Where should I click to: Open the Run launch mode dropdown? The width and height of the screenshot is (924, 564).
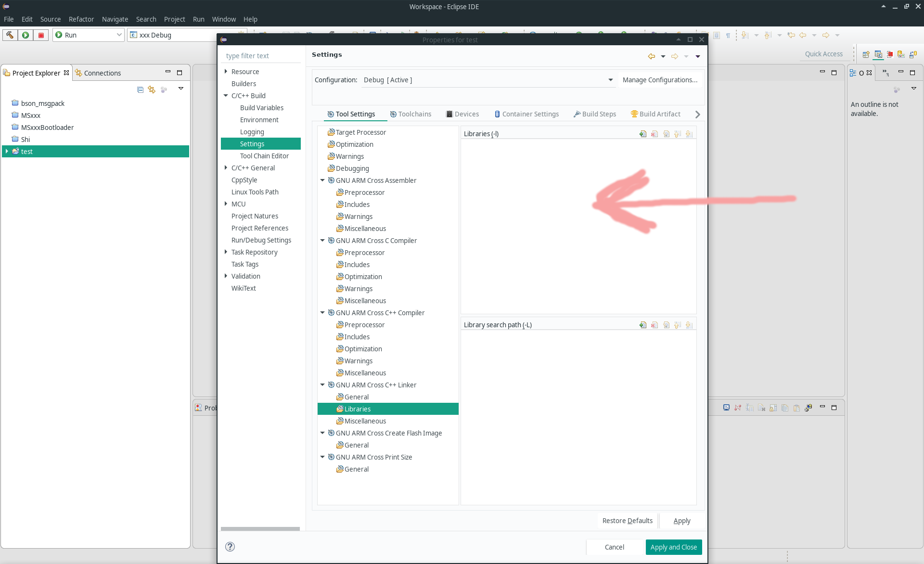click(x=89, y=35)
